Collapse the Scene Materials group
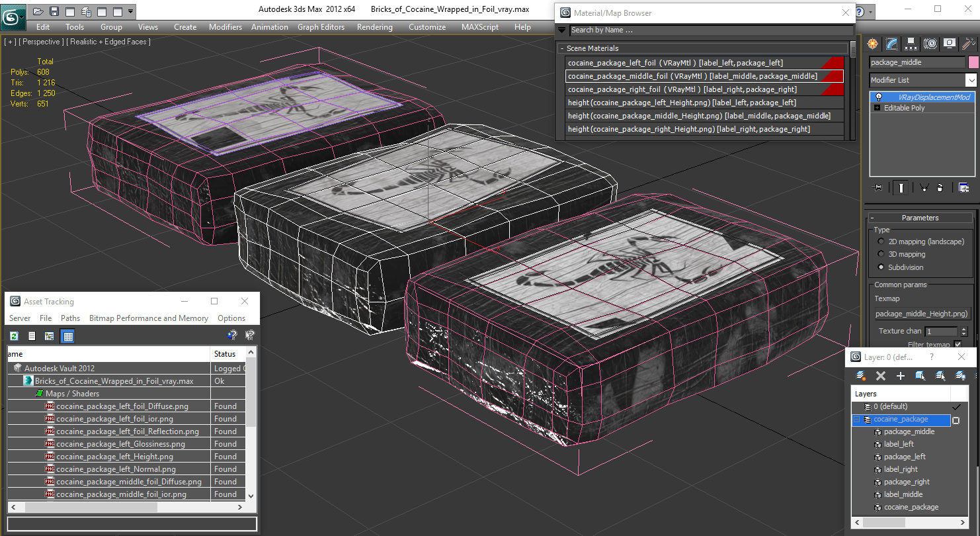Viewport: 980px width, 536px height. [x=562, y=48]
